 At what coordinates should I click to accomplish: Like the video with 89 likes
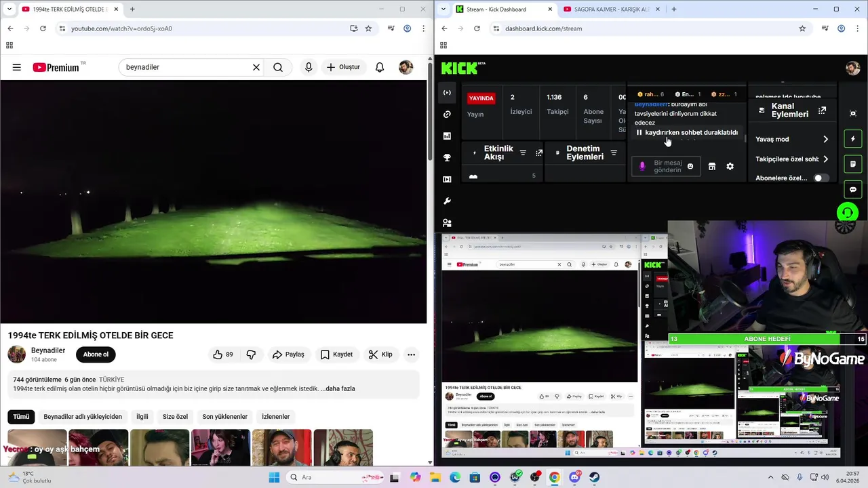pyautogui.click(x=223, y=354)
